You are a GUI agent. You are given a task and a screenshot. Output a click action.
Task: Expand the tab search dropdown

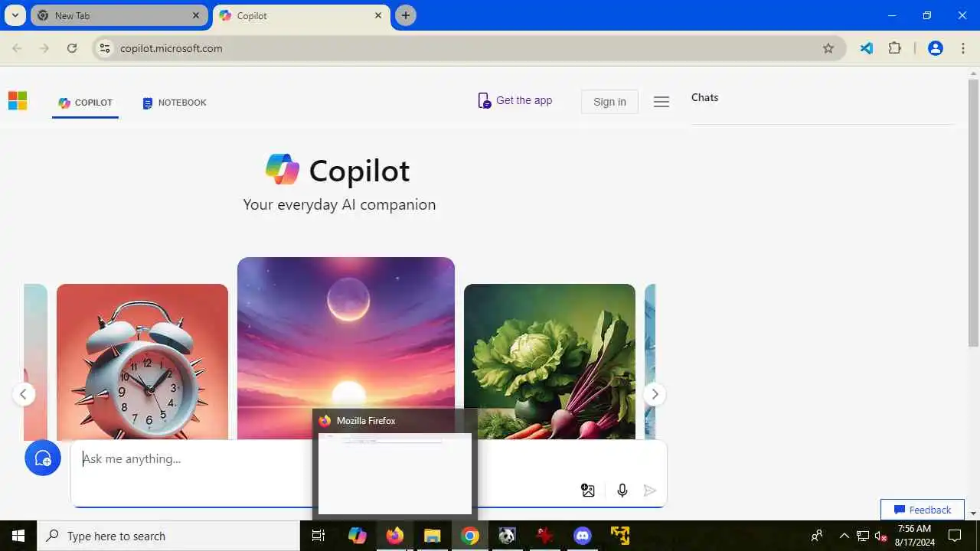tap(14, 15)
